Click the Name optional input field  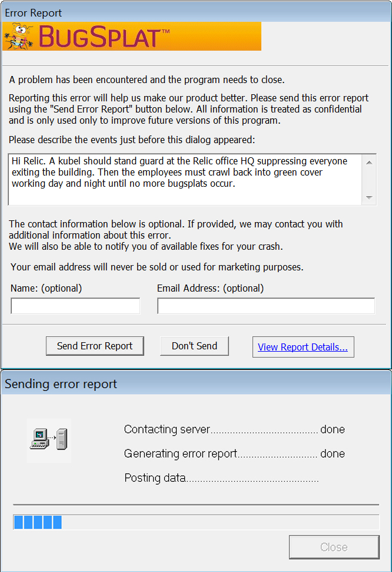(75, 306)
